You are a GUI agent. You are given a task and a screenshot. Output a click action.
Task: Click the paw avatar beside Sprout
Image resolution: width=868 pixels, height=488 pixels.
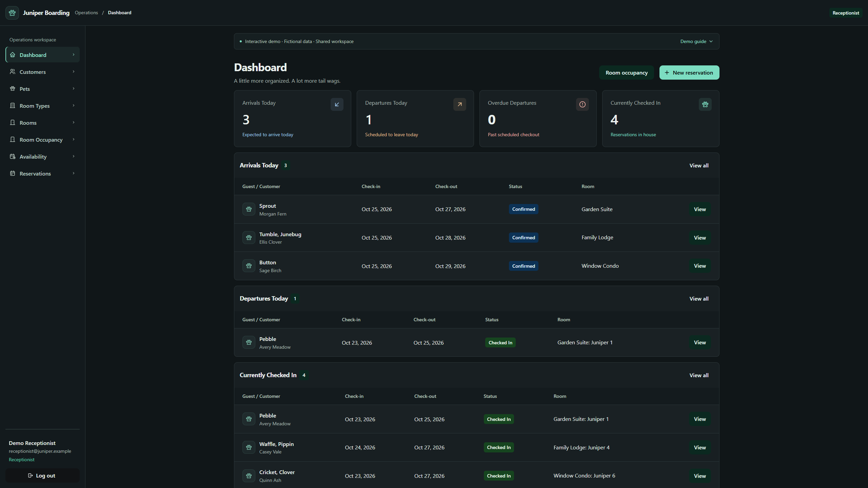coord(249,209)
